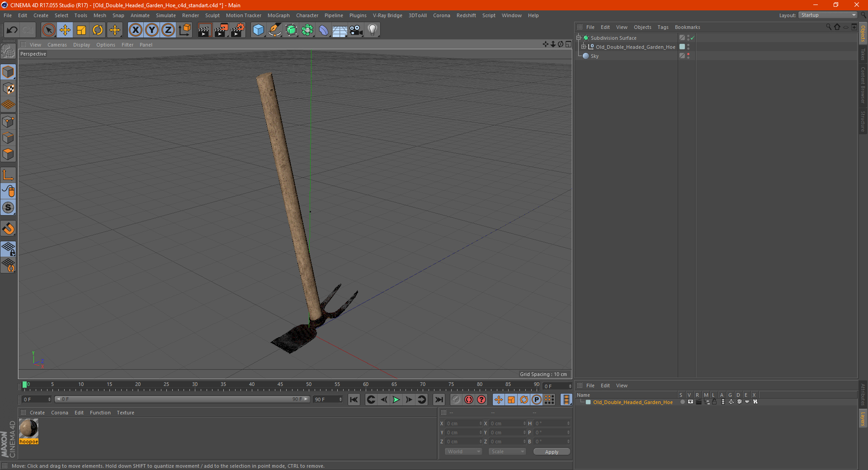Screen dimensions: 868x470
Task: Collapse the Subdivision Surface tree item
Action: coord(579,38)
